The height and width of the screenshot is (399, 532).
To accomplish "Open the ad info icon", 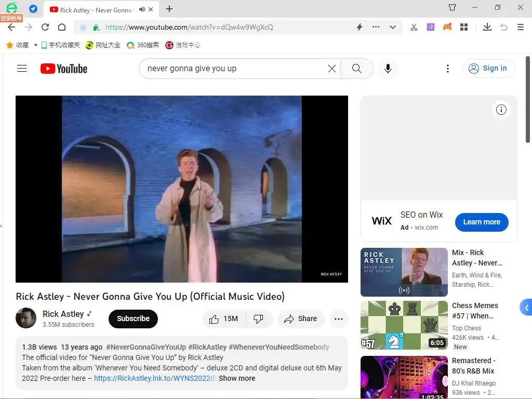I will click(501, 110).
